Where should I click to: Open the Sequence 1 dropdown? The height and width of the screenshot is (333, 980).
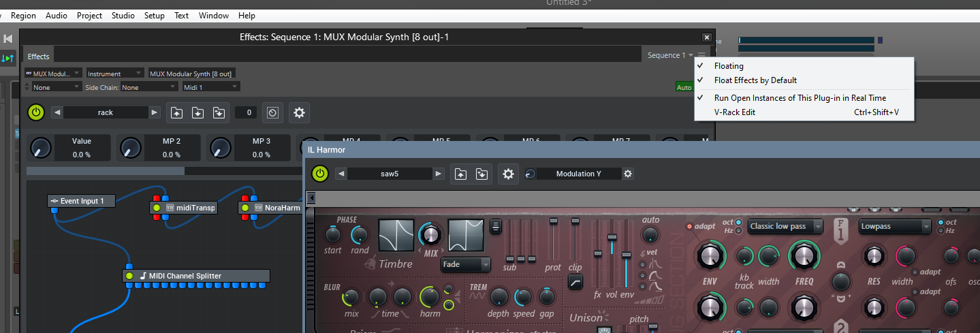[670, 55]
